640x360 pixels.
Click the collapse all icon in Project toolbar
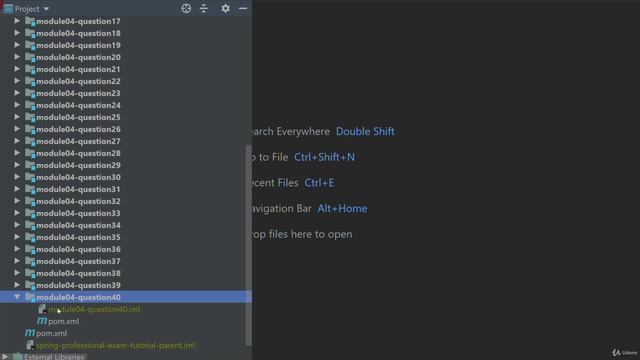pos(204,9)
